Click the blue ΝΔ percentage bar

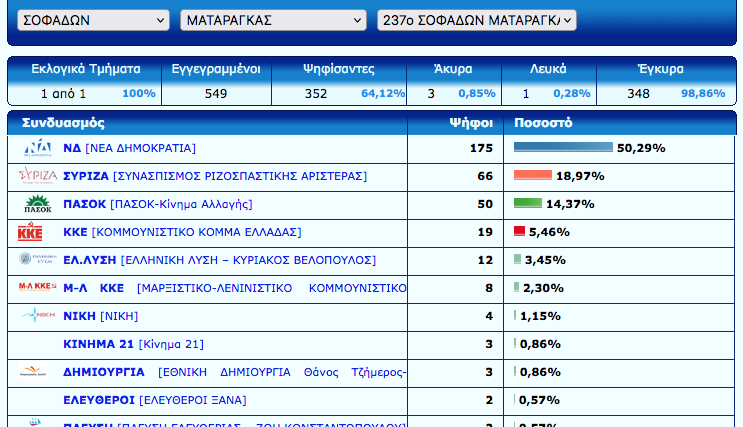(563, 148)
